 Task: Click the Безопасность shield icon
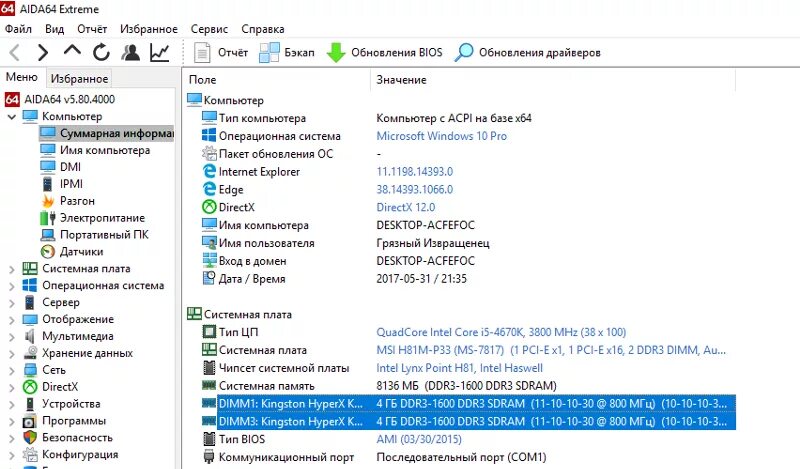coord(30,437)
